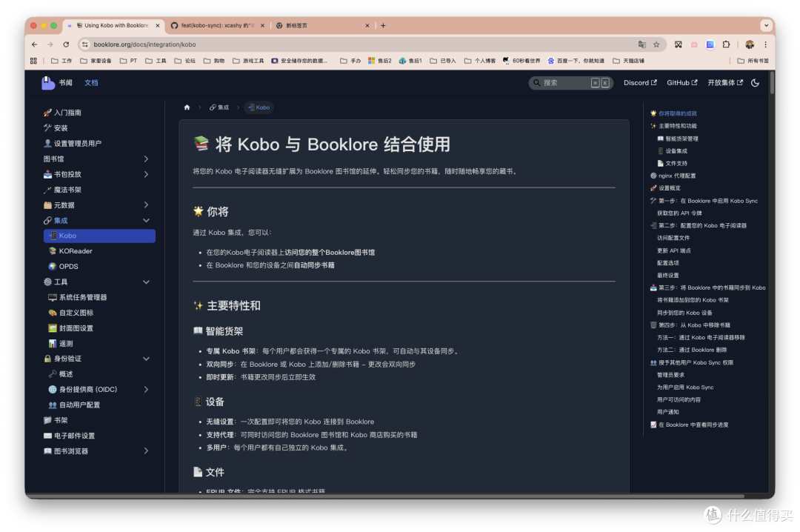
Task: Open the Discord external link
Action: coord(640,83)
